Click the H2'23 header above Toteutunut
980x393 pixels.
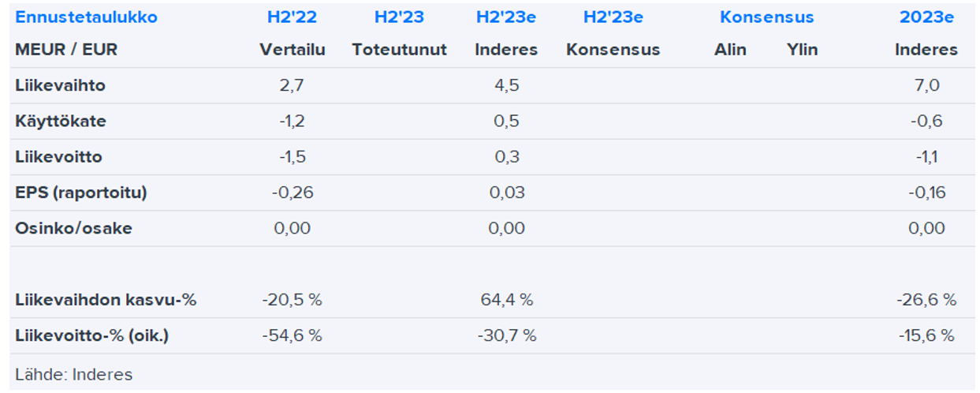pos(399,17)
